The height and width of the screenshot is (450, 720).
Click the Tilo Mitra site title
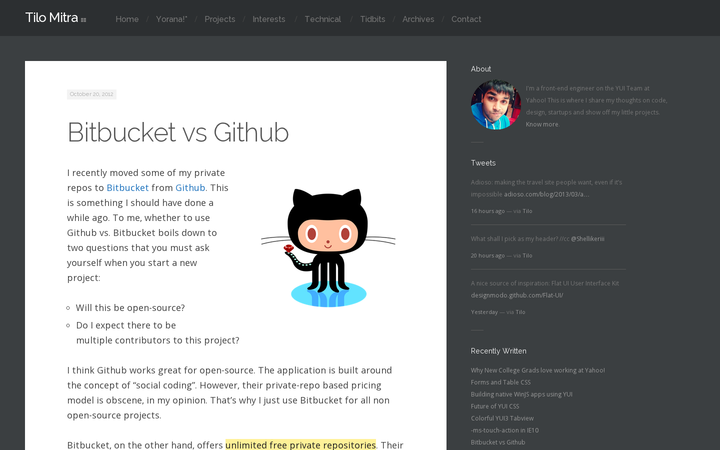(51, 17)
